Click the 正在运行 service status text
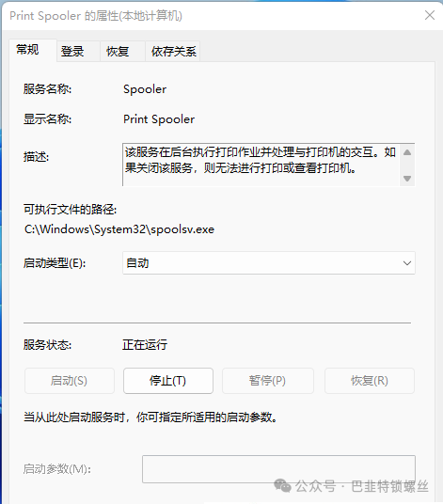This screenshot has width=443, height=504. tap(145, 345)
